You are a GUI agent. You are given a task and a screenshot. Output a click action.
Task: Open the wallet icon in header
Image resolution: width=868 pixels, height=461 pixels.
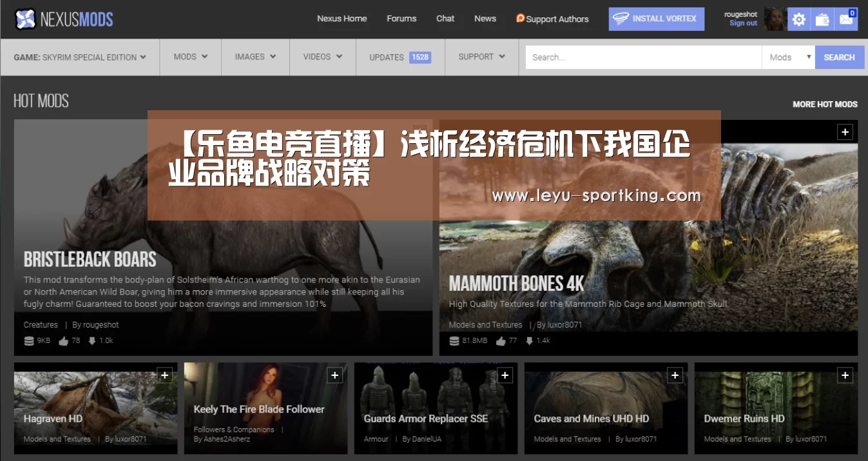point(822,19)
